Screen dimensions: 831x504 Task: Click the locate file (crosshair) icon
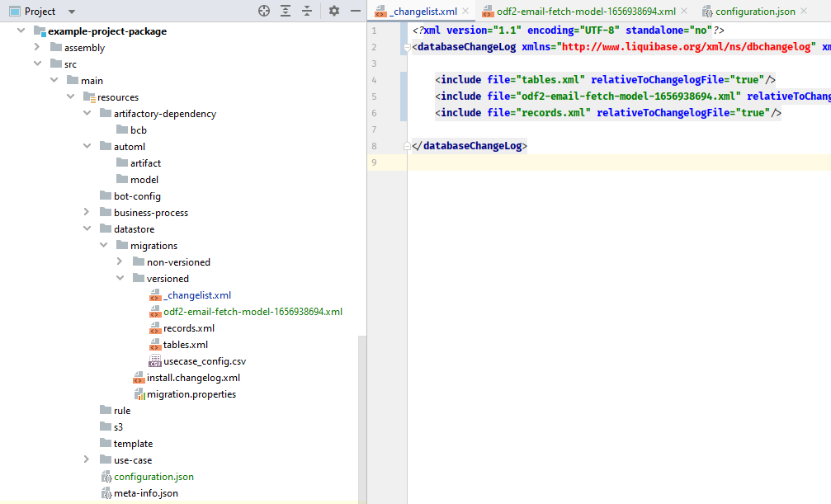[264, 11]
